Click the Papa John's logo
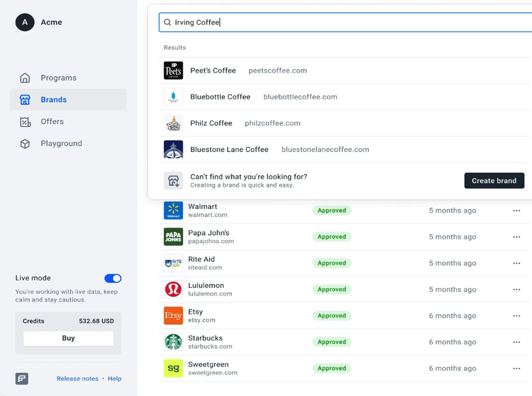 coord(173,237)
